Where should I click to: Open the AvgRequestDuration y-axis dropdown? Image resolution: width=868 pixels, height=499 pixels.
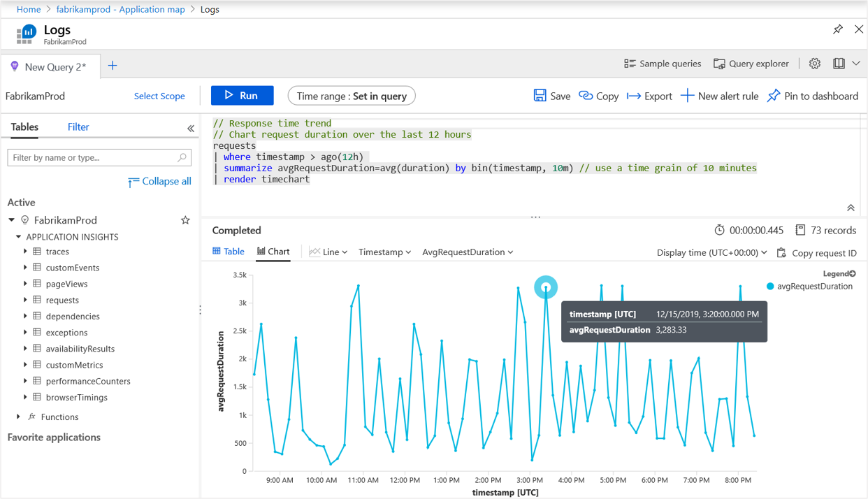coord(468,252)
